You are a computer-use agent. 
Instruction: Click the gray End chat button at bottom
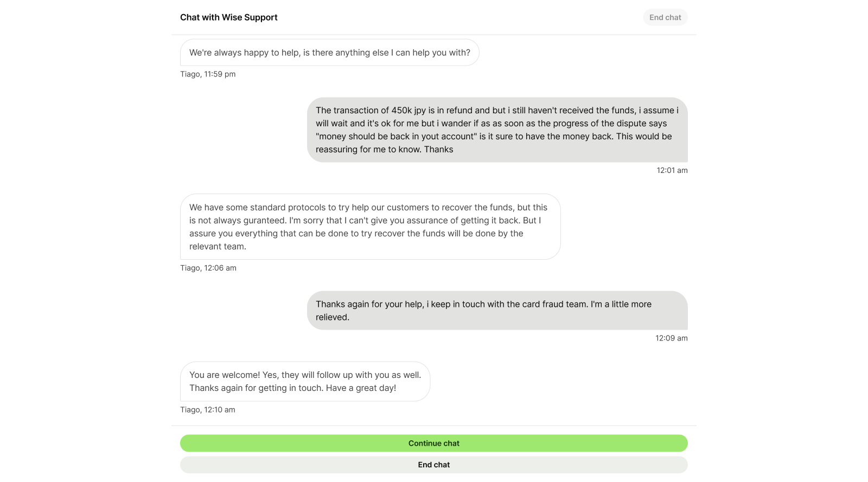[434, 465]
